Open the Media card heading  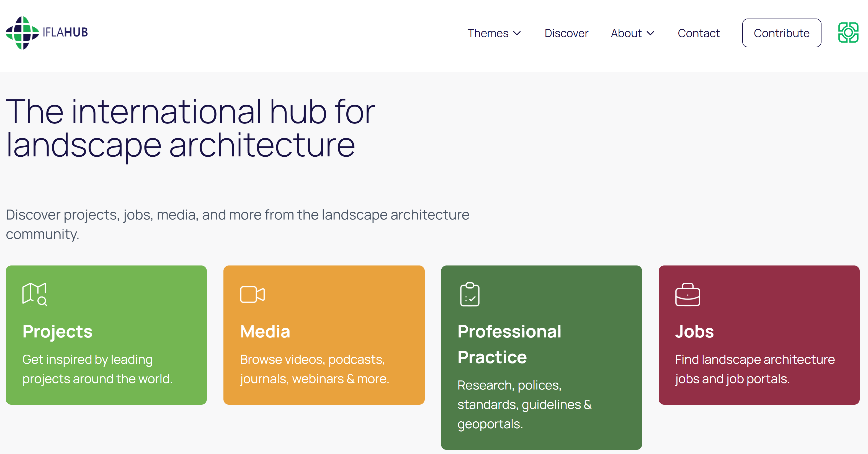[265, 331]
